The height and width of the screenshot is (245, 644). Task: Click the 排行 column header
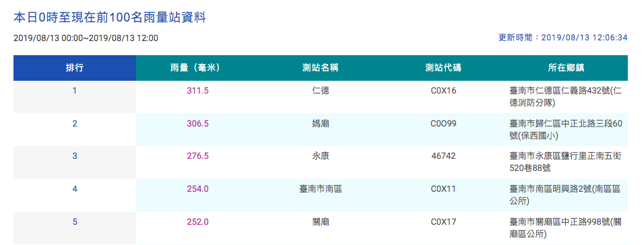pos(74,68)
